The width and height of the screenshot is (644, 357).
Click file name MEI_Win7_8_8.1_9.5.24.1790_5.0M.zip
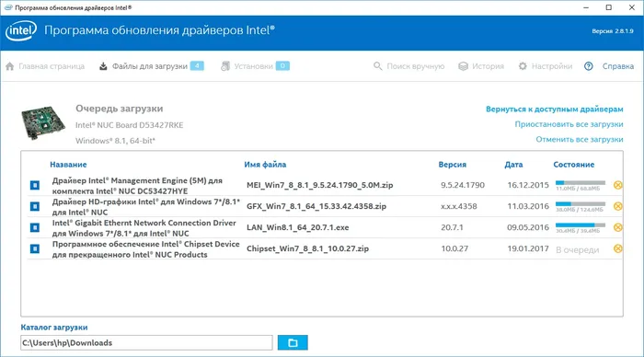[320, 185]
